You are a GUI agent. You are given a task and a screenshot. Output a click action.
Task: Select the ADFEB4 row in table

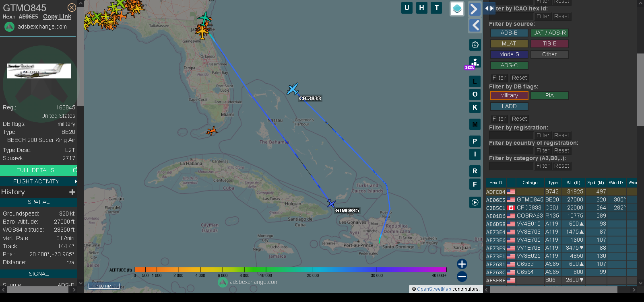561,192
